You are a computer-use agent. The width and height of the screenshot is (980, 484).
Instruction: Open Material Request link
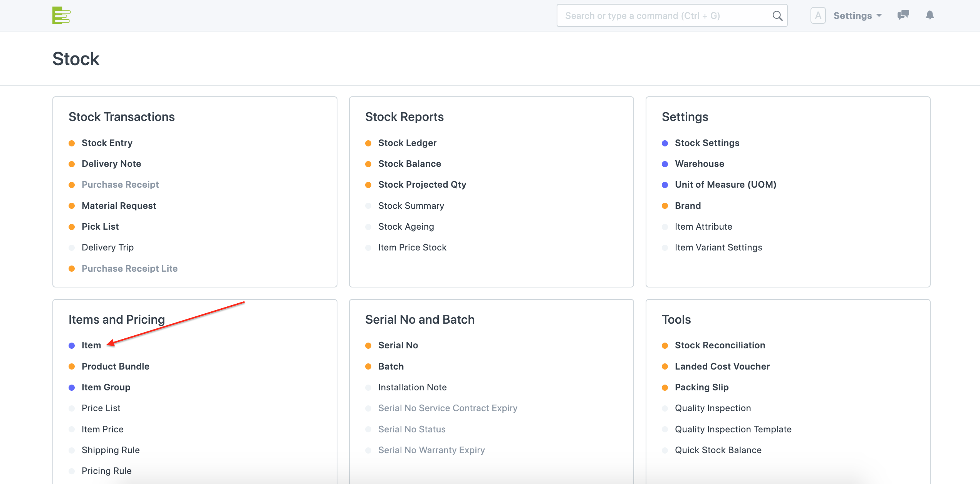point(119,206)
